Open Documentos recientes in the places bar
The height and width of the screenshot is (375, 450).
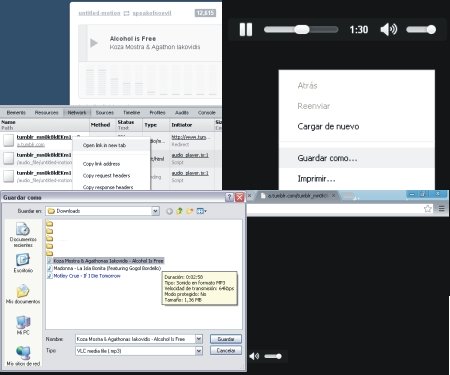[23, 235]
